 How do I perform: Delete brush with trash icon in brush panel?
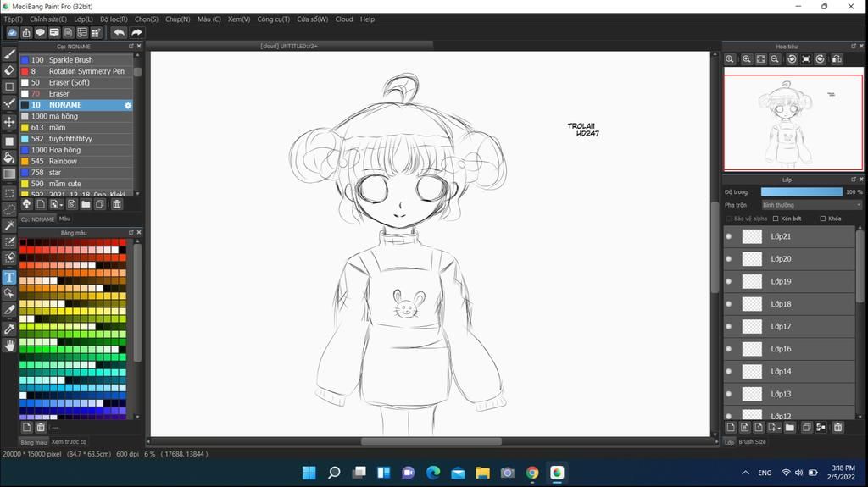pyautogui.click(x=117, y=204)
